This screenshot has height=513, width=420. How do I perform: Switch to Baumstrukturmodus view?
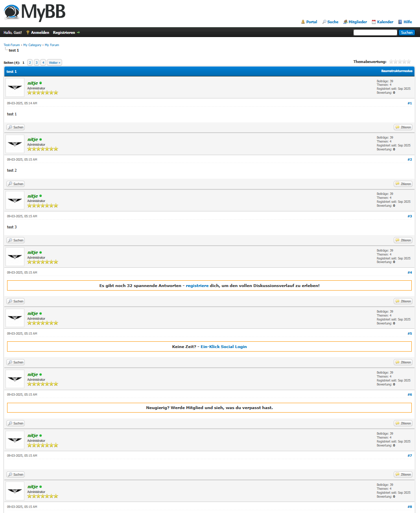point(396,71)
